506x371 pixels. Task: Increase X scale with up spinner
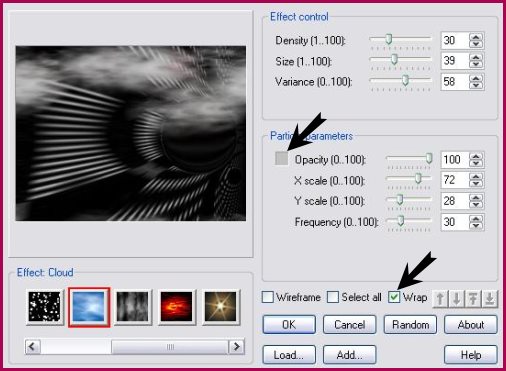(x=476, y=177)
